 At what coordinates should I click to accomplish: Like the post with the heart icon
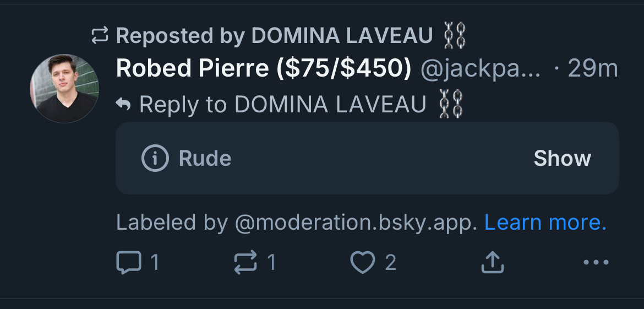tap(363, 262)
